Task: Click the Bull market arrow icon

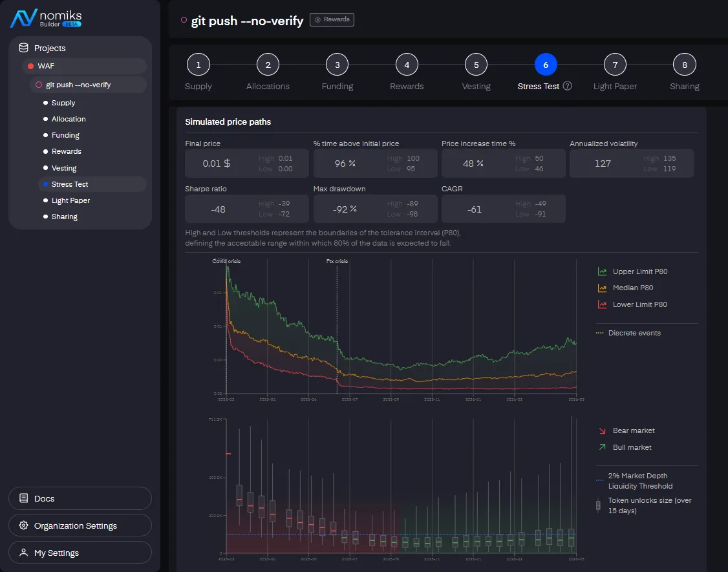Action: point(602,447)
